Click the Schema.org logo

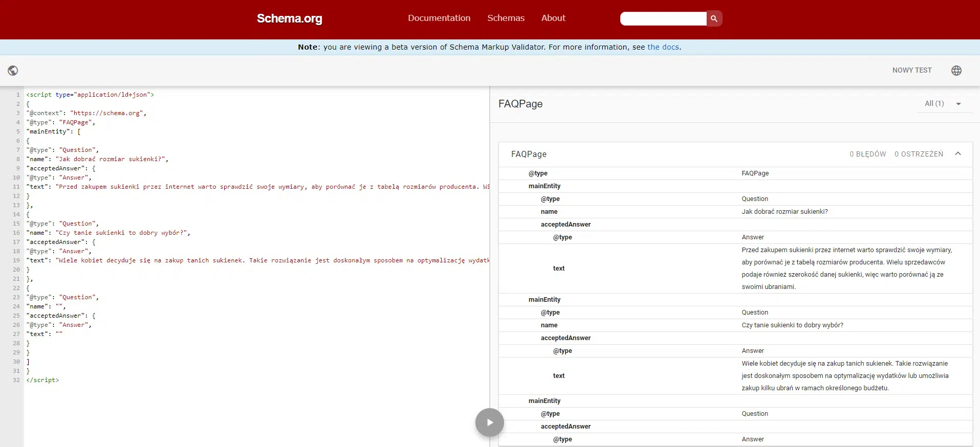coord(290,18)
